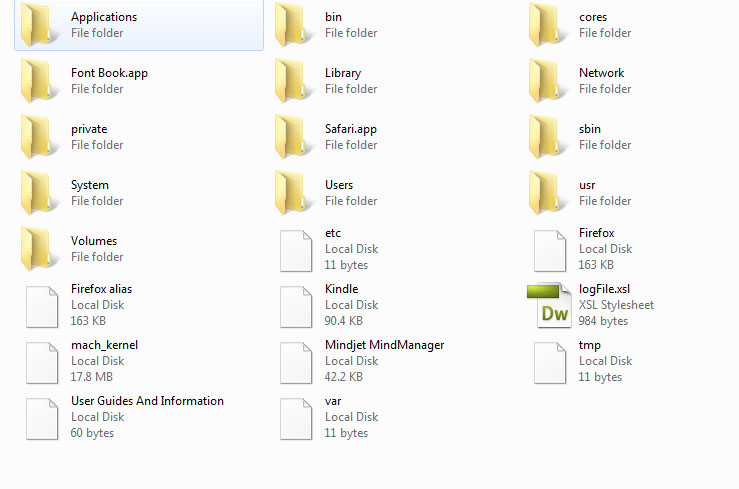Click the 'XSL Stylesheet' type label
The image size is (739, 489).
pos(616,305)
